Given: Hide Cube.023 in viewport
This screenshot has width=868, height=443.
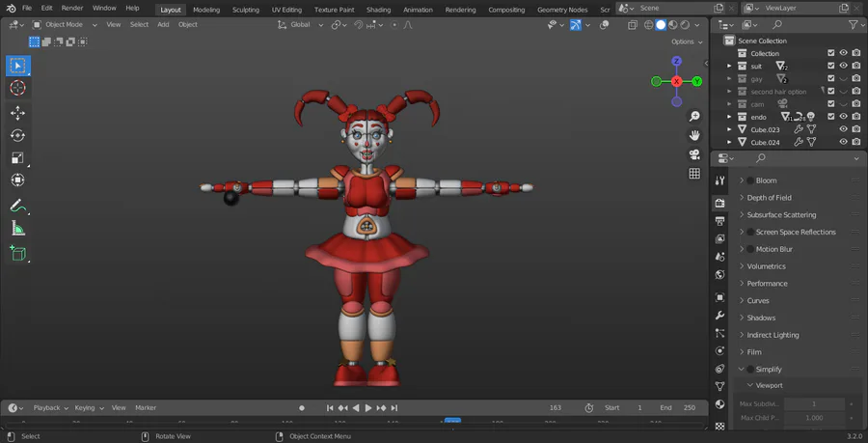Looking at the screenshot, I should click(843, 129).
